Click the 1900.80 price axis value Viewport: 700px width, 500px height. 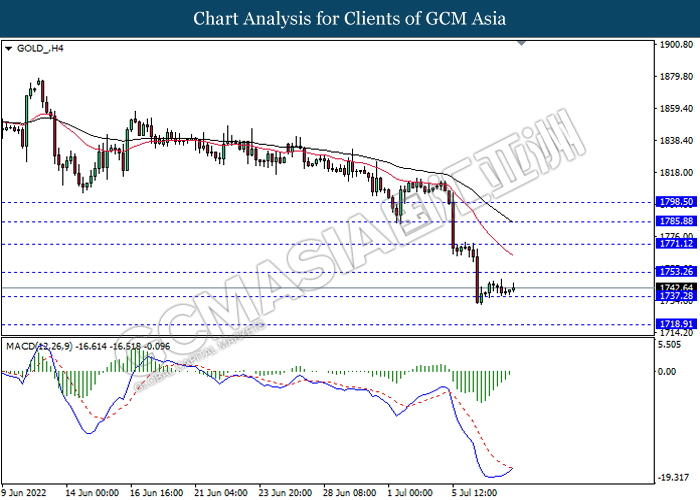[676, 45]
